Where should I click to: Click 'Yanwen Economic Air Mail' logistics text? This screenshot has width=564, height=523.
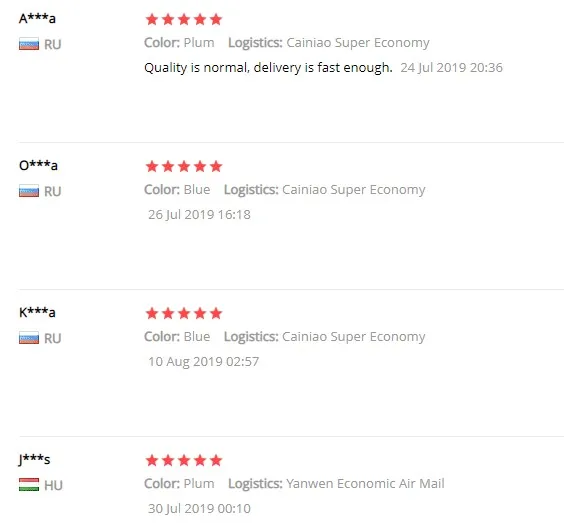click(365, 483)
